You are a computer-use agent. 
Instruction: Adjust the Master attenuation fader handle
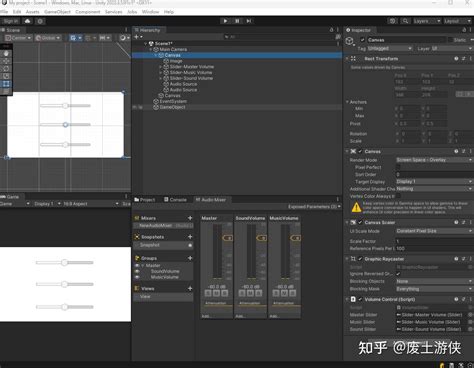(x=228, y=238)
